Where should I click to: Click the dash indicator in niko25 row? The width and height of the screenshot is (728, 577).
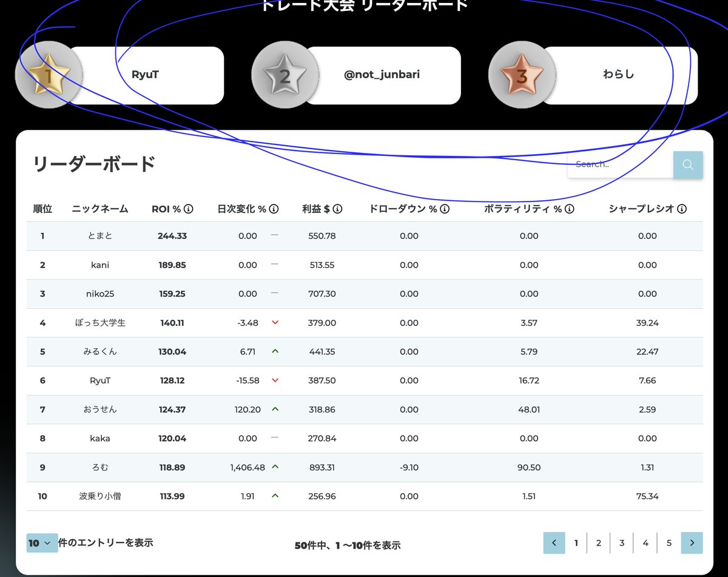[274, 293]
